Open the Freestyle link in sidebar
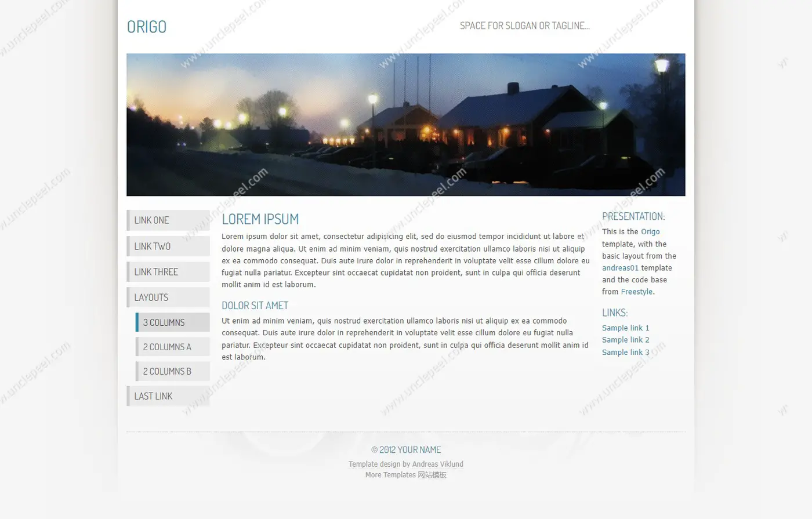This screenshot has height=519, width=812. coord(636,292)
